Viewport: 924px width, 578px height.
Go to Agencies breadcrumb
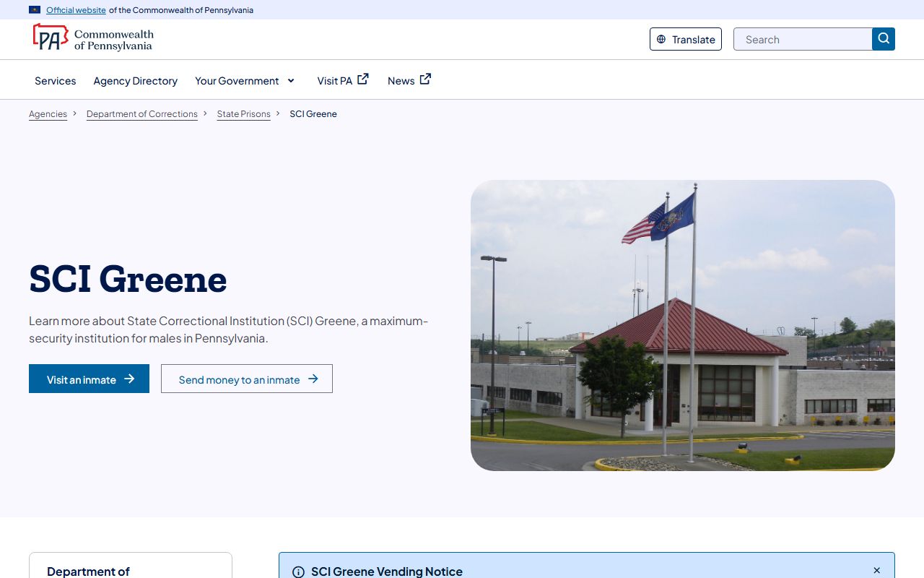48,114
